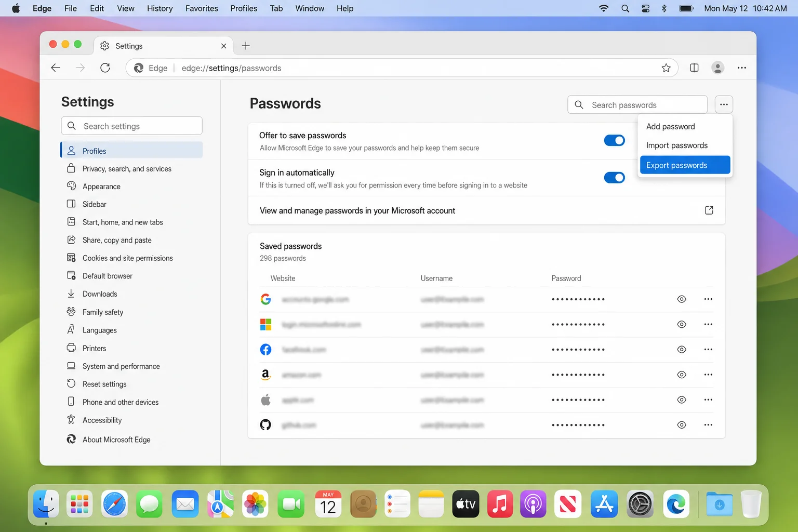
Task: Select Export passwords in the dropdown menu
Action: click(x=685, y=165)
